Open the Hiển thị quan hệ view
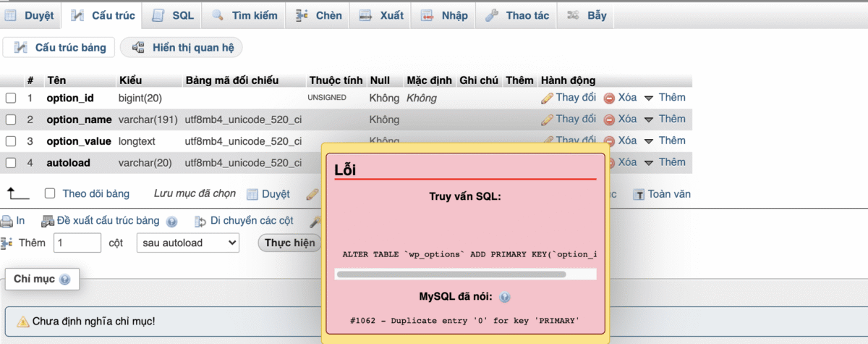This screenshot has height=344, width=868. click(x=182, y=48)
